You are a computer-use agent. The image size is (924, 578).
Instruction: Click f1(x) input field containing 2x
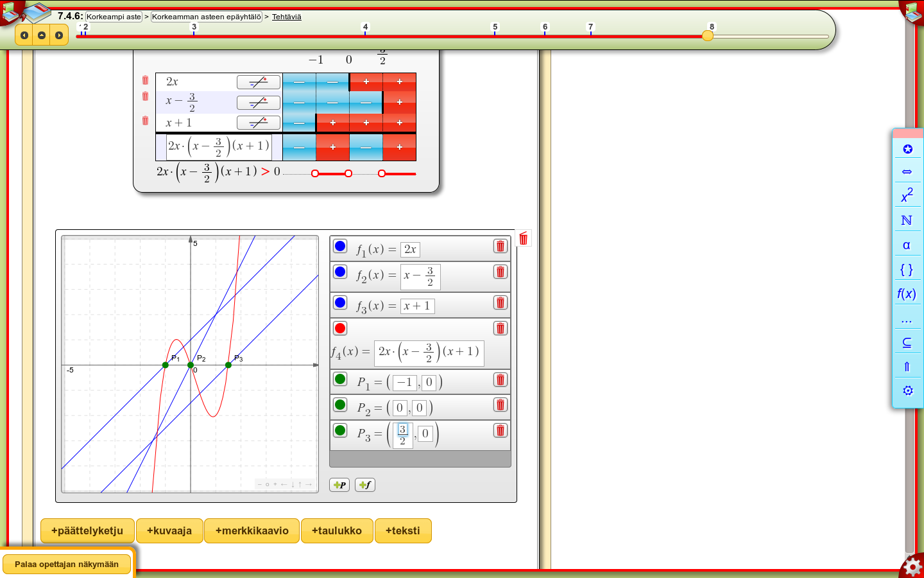click(410, 249)
